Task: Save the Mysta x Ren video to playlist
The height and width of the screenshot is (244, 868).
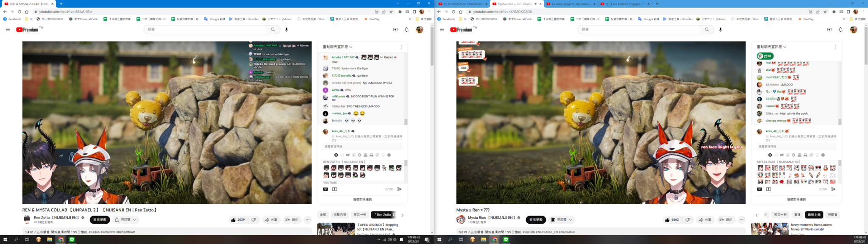Action: click(x=726, y=220)
